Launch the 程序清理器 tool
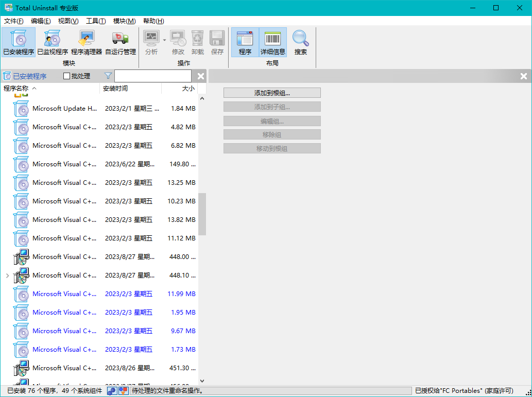Image resolution: width=532 pixels, height=397 pixels. coord(87,42)
